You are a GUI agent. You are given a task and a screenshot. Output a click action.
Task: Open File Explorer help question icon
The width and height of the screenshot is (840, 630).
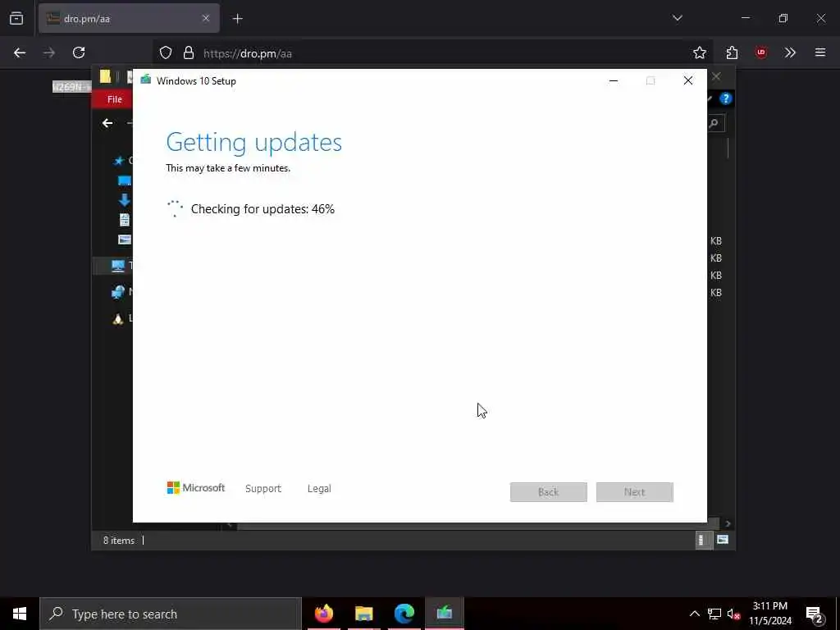725,98
